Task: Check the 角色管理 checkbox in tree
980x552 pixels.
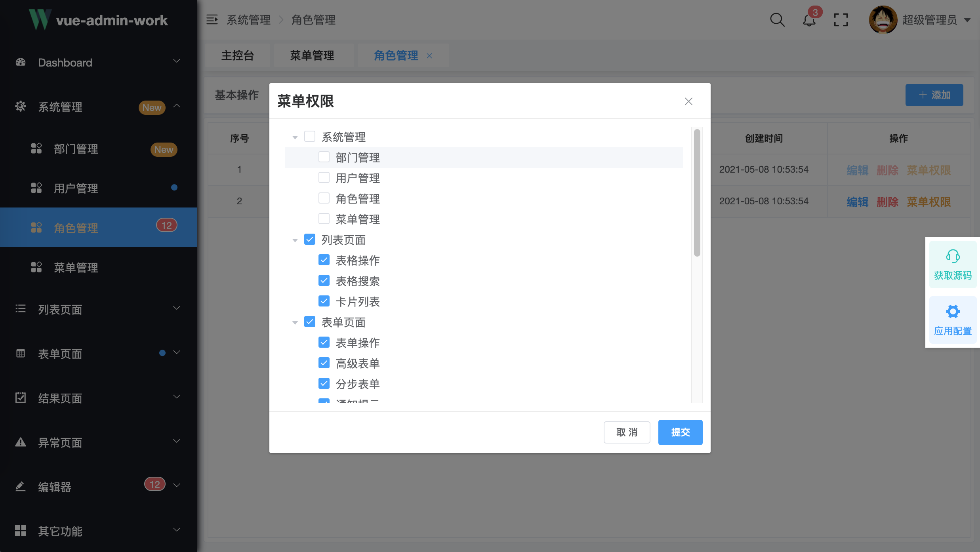Action: pyautogui.click(x=324, y=198)
